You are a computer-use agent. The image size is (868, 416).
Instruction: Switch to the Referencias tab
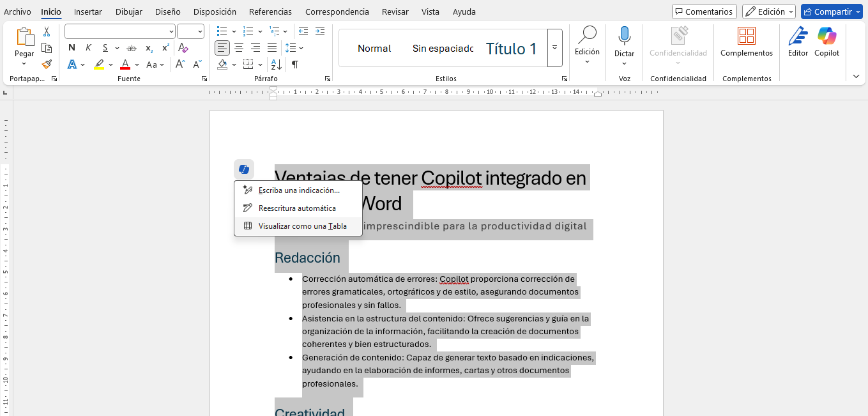[270, 12]
